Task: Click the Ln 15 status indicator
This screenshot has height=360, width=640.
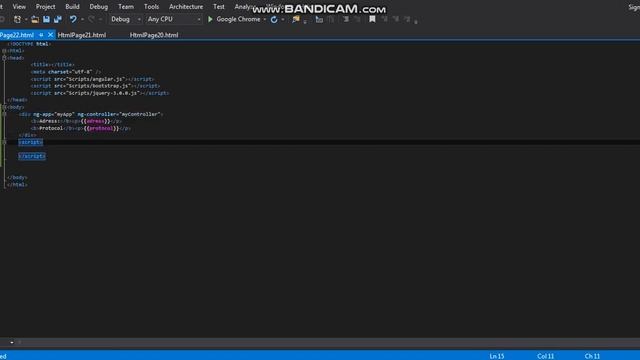Action: pyautogui.click(x=497, y=356)
